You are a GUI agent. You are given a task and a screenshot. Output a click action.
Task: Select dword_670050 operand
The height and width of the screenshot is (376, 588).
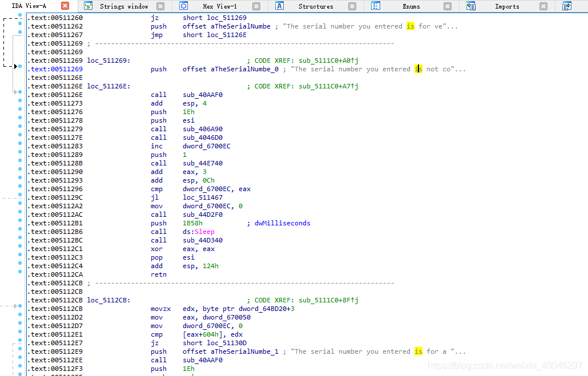tap(227, 318)
